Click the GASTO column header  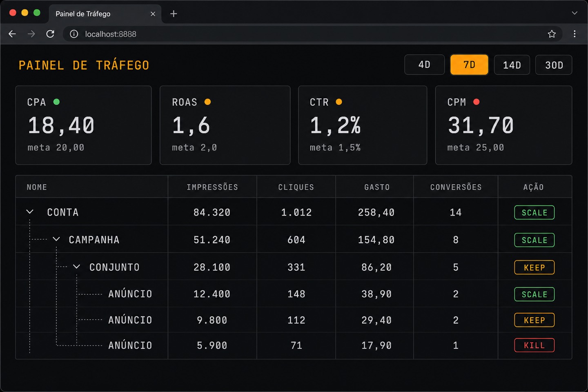tap(377, 187)
